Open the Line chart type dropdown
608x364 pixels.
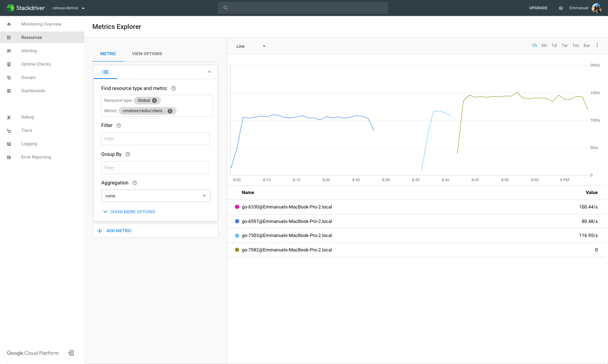251,46
